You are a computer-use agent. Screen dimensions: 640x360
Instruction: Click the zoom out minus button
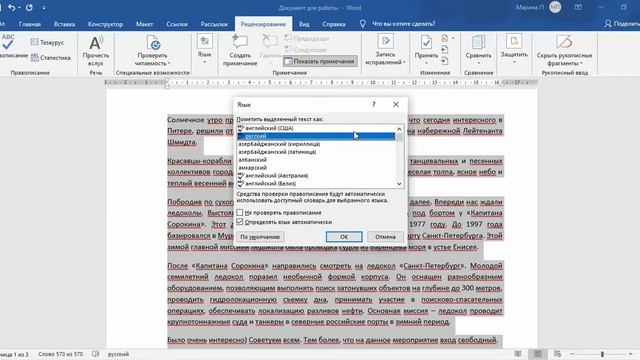(x=572, y=354)
